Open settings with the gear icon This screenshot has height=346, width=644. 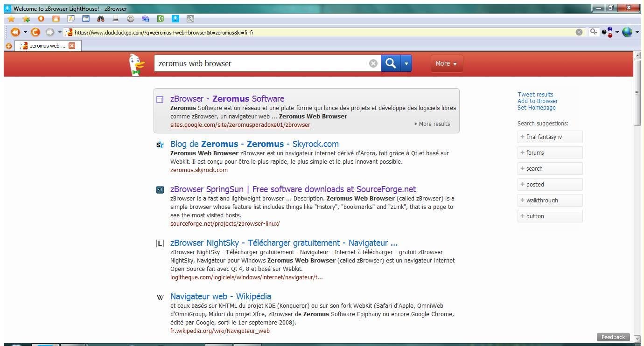tap(131, 19)
